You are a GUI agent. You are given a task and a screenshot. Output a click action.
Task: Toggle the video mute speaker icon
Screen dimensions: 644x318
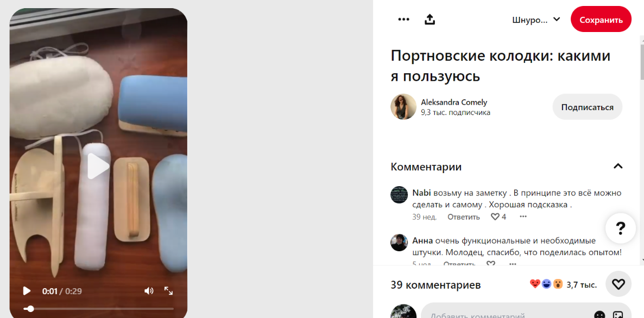click(149, 291)
